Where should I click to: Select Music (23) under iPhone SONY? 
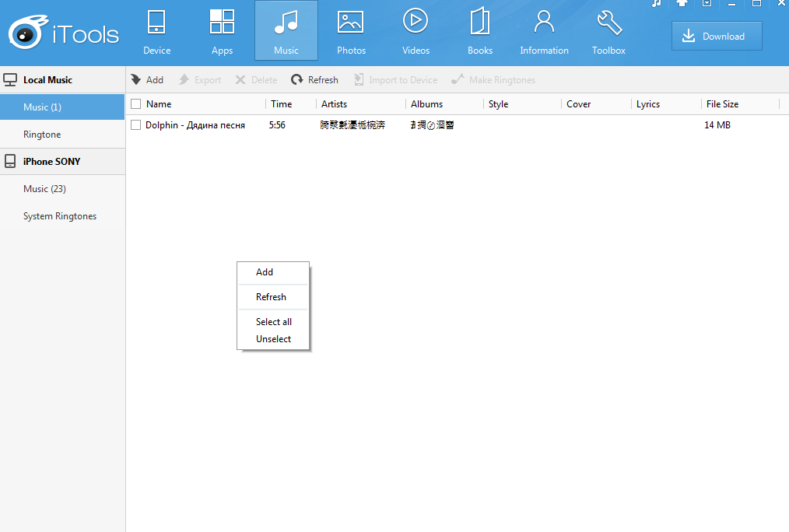47,189
